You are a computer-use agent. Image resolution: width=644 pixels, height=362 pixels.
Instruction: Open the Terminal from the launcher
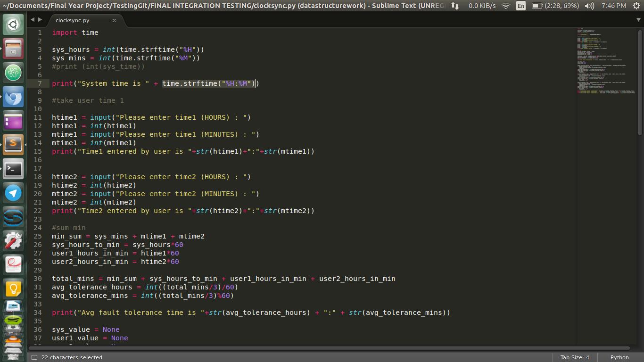click(13, 169)
